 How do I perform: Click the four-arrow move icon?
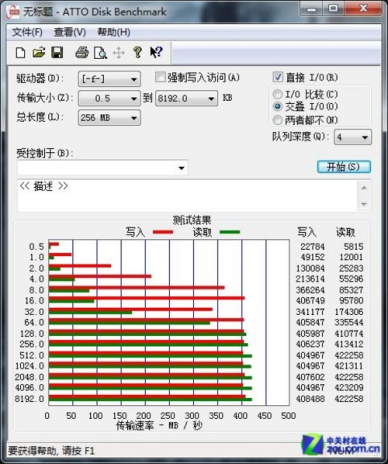[x=119, y=53]
